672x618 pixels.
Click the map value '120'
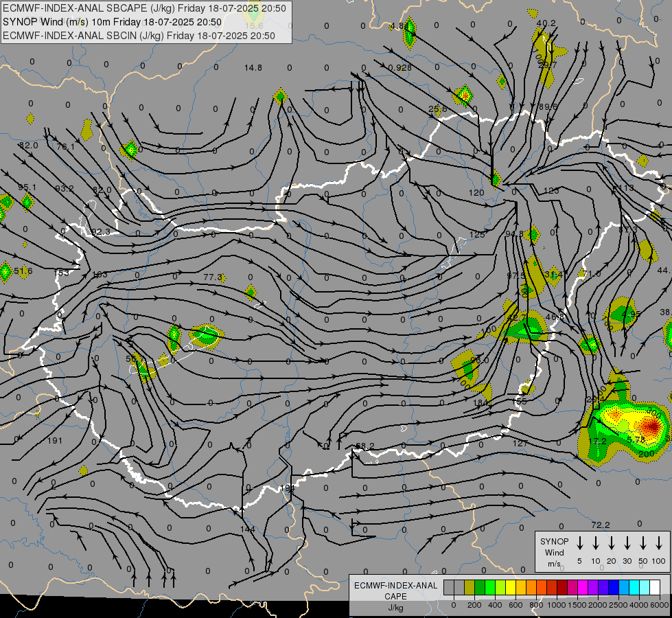pos(476,193)
